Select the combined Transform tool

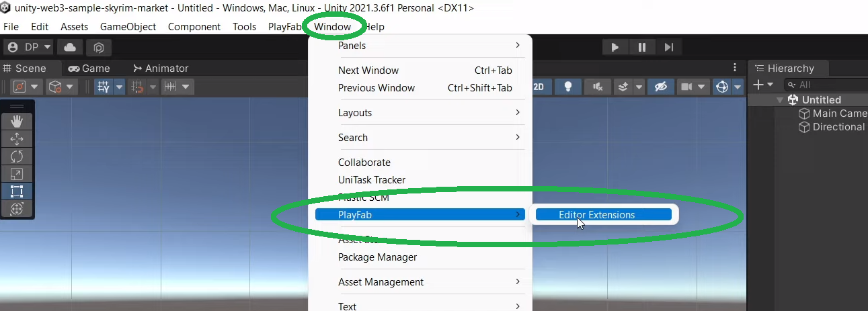pyautogui.click(x=17, y=209)
